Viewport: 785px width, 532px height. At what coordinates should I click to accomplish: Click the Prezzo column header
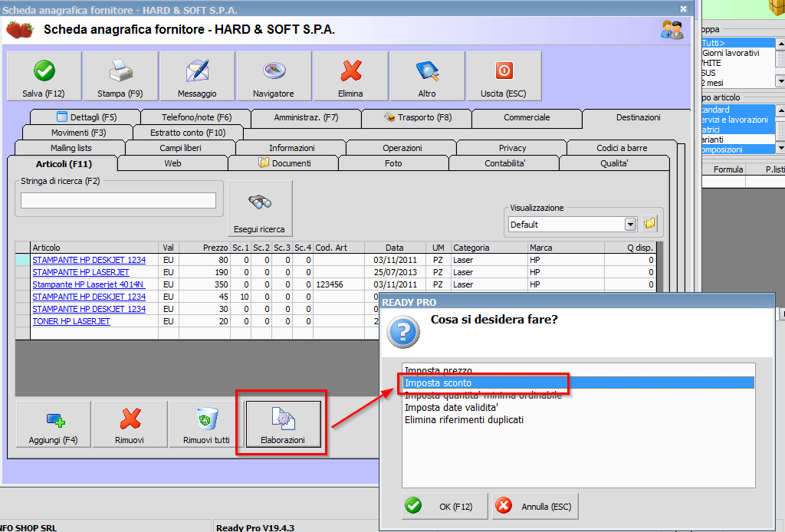[204, 248]
